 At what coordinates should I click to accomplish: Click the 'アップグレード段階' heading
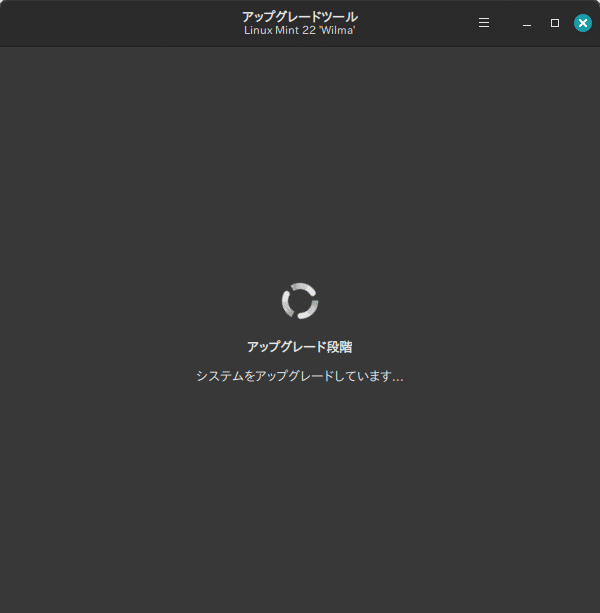pos(300,347)
